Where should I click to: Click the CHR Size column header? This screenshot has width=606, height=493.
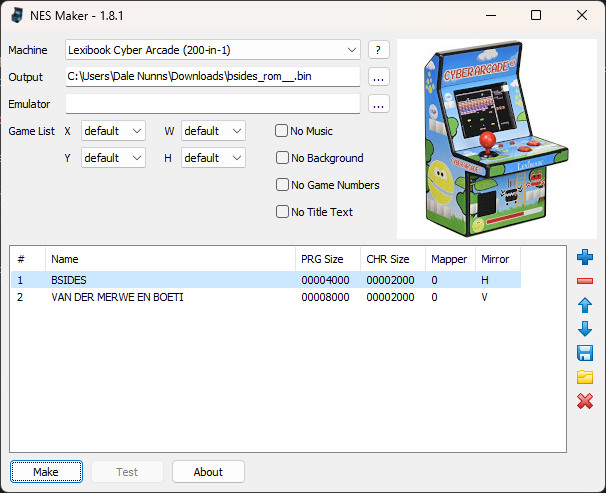point(393,259)
